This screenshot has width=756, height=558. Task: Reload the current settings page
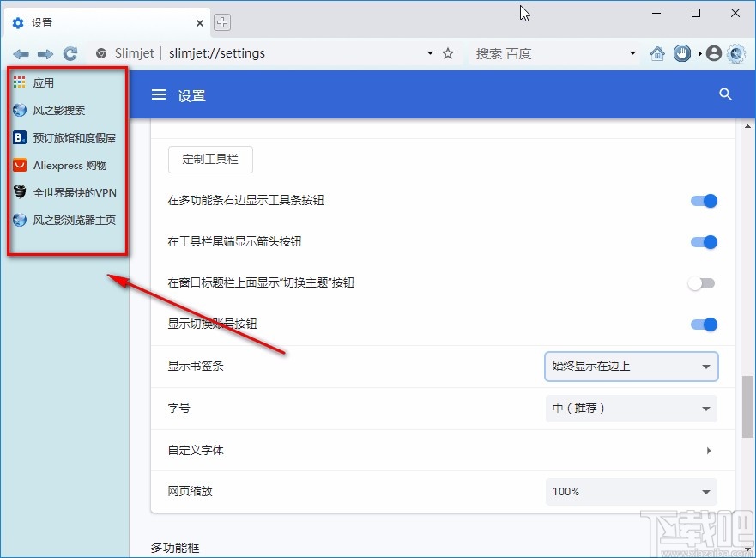(70, 53)
